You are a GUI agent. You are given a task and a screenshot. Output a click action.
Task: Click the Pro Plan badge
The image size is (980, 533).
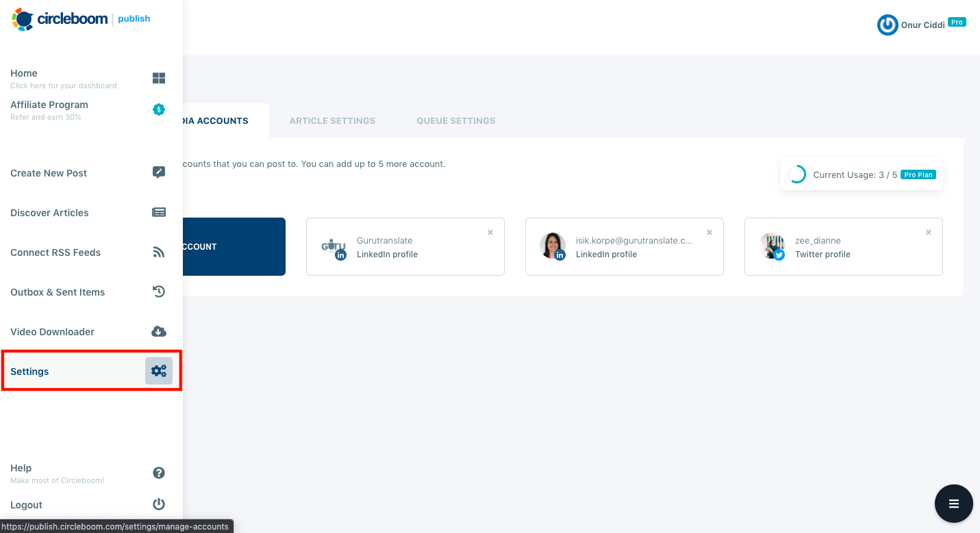click(918, 174)
